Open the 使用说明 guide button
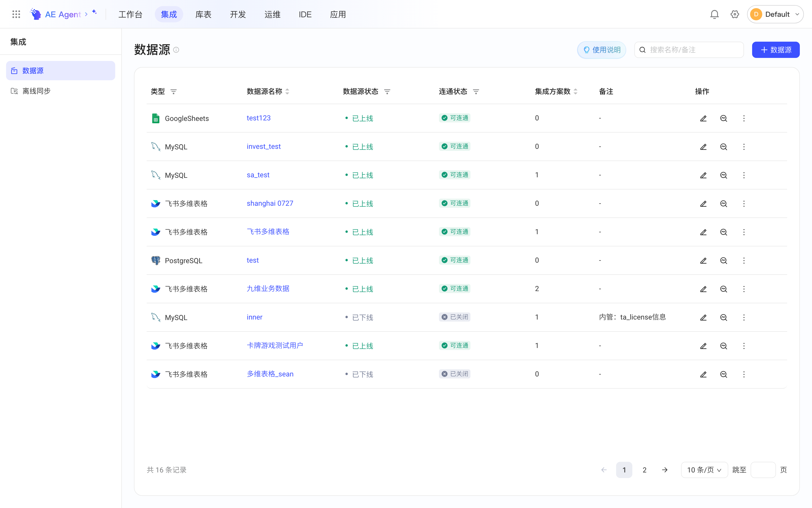This screenshot has height=508, width=812. (602, 50)
